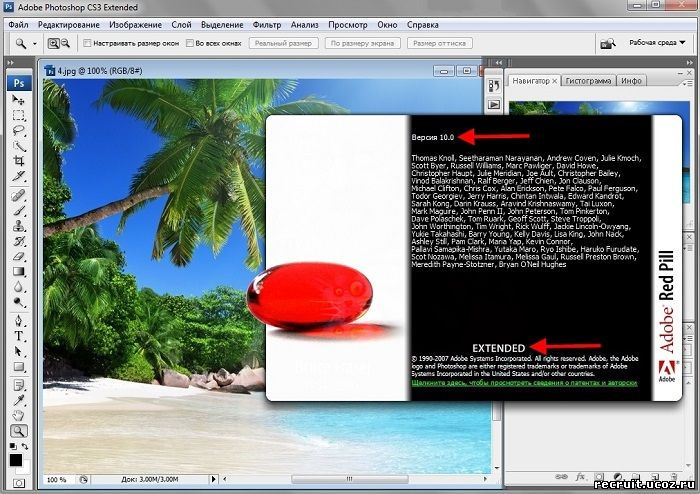Open the collapsed History panel icon
This screenshot has height=494, width=700.
point(494,86)
